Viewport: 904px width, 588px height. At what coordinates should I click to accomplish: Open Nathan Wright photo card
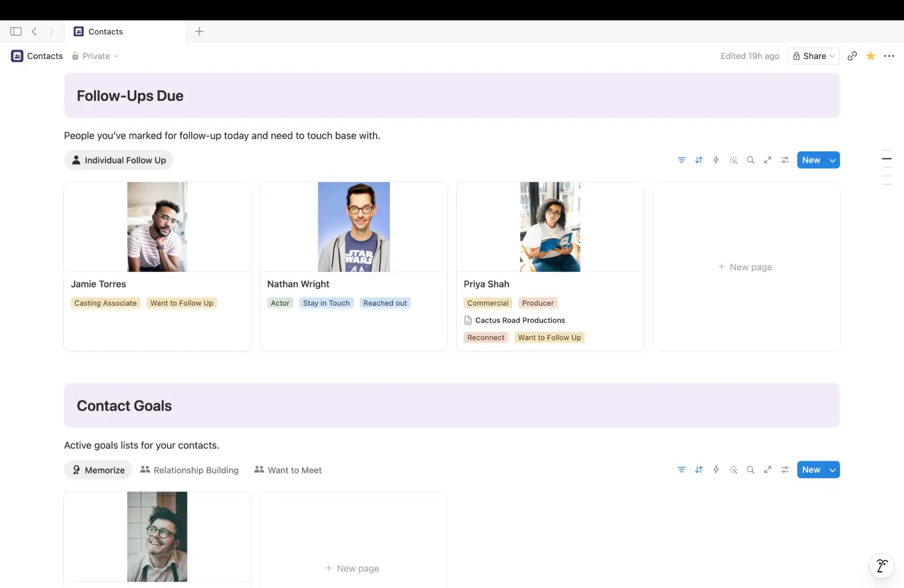tap(354, 227)
